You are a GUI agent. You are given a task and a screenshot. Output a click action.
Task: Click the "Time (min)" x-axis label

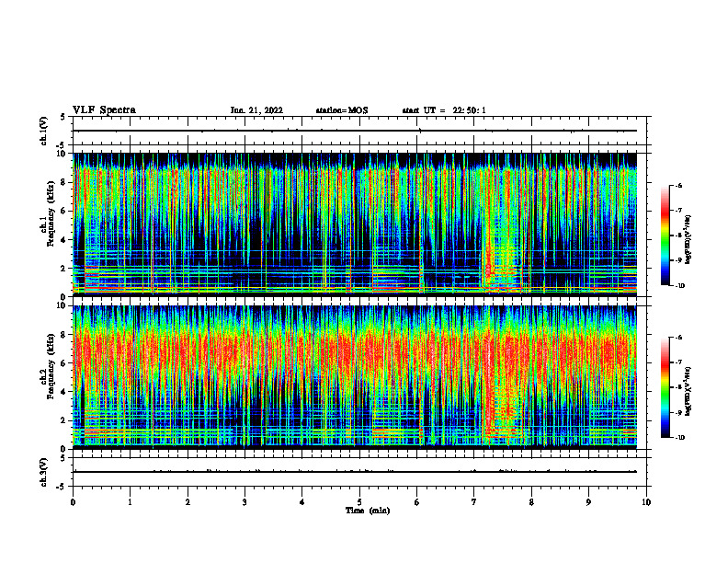click(368, 511)
